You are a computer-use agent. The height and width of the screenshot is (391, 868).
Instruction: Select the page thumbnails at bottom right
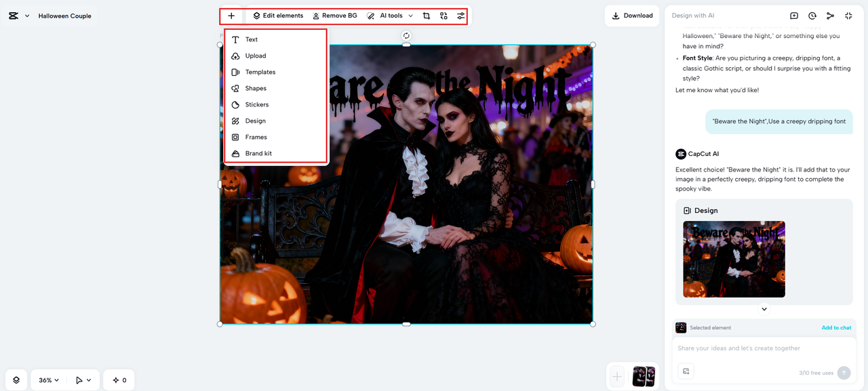pyautogui.click(x=644, y=376)
